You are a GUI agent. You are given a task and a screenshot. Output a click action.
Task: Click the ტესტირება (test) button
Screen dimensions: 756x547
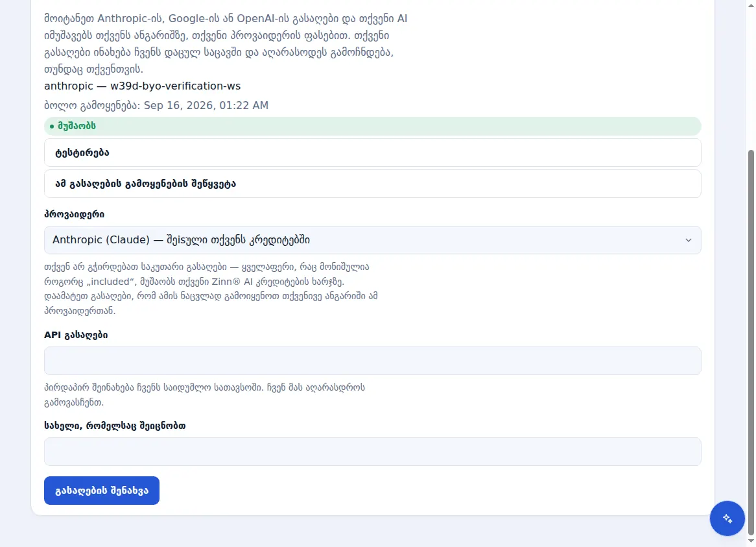372,152
